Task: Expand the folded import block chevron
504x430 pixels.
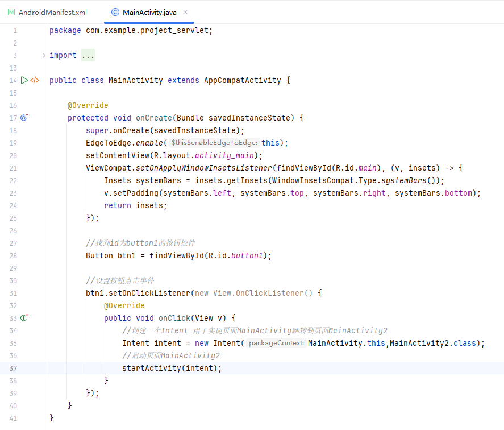Action: pyautogui.click(x=44, y=55)
